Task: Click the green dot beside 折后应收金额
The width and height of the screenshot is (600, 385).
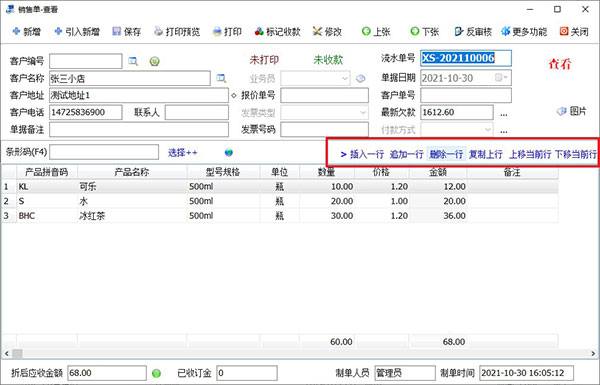Action: pos(156,373)
